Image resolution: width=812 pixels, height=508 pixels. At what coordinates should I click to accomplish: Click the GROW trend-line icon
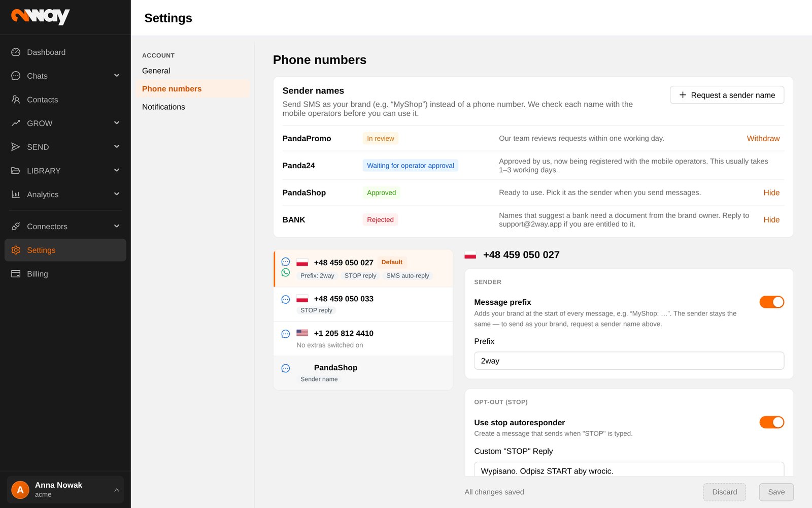point(16,123)
